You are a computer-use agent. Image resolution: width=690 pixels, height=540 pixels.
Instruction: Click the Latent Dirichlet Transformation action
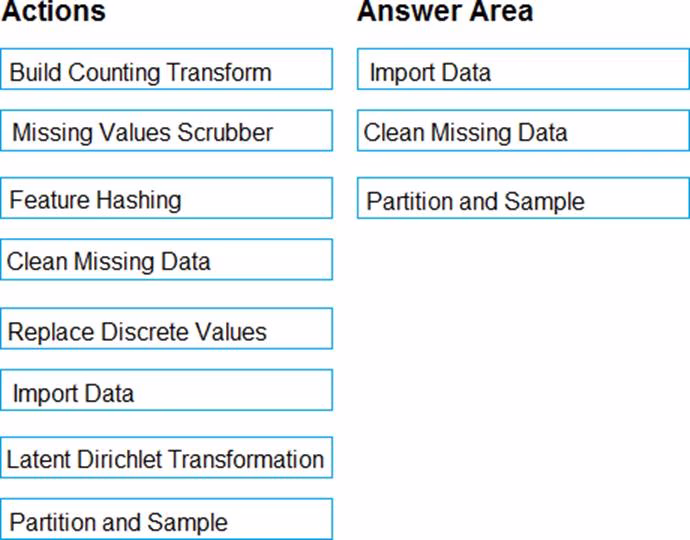(x=167, y=459)
